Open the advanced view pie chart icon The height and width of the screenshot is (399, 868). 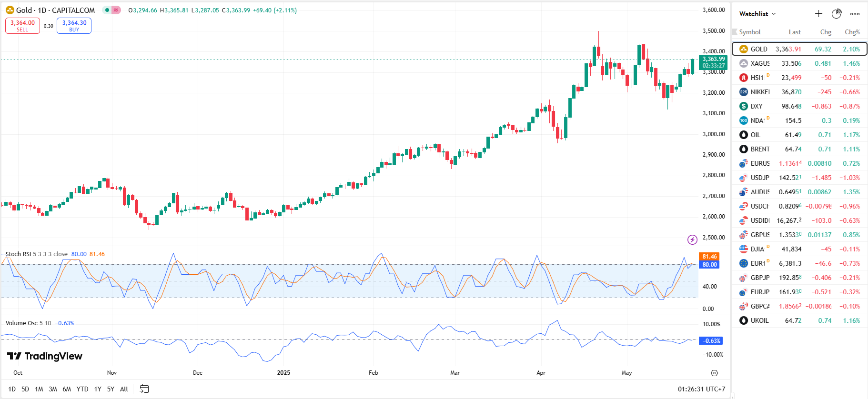pos(837,14)
